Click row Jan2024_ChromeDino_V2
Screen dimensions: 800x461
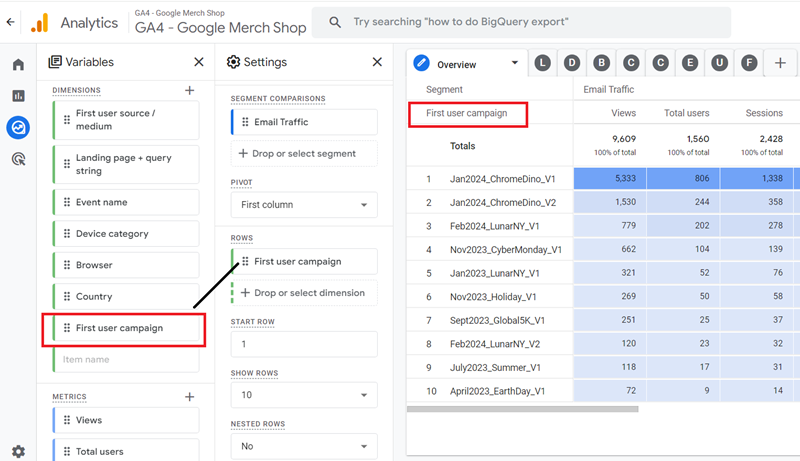[x=503, y=202]
